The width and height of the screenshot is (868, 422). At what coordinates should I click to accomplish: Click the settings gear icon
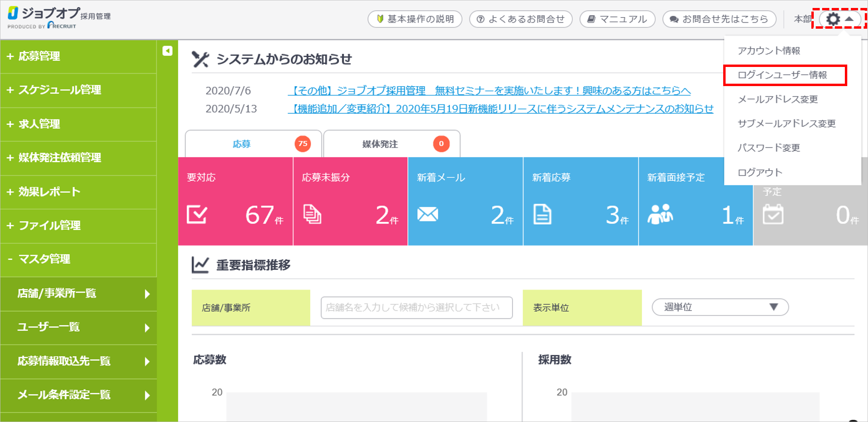[x=833, y=19]
